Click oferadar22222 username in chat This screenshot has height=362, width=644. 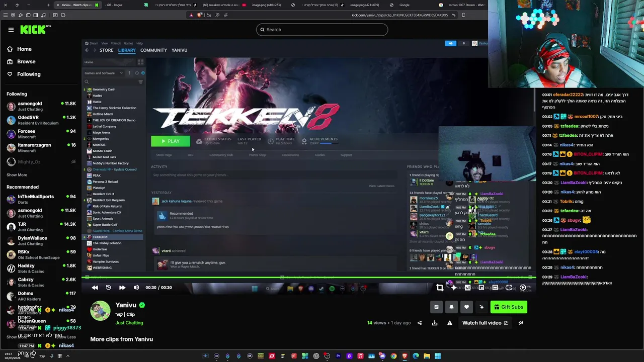pyautogui.click(x=568, y=95)
